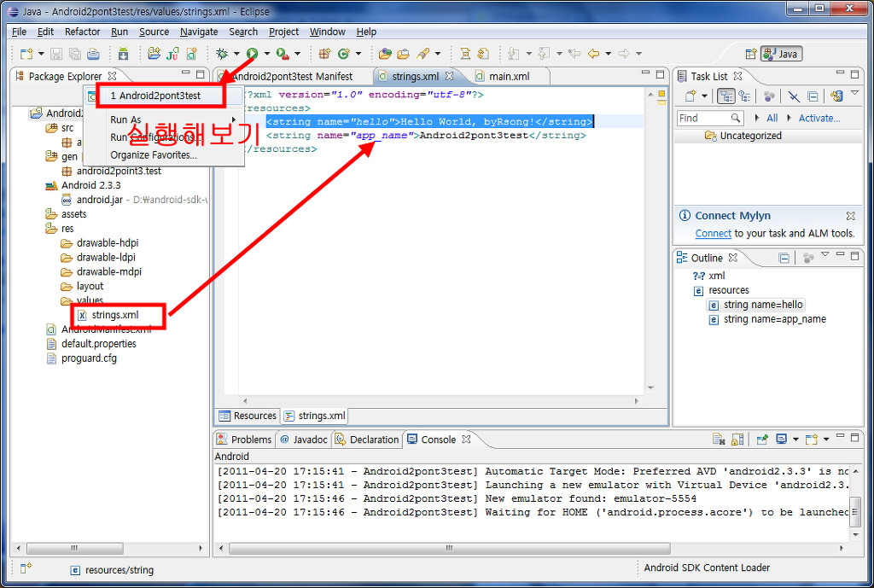The width and height of the screenshot is (874, 588).
Task: Open the Debug tool in the toolbar
Action: [x=223, y=53]
